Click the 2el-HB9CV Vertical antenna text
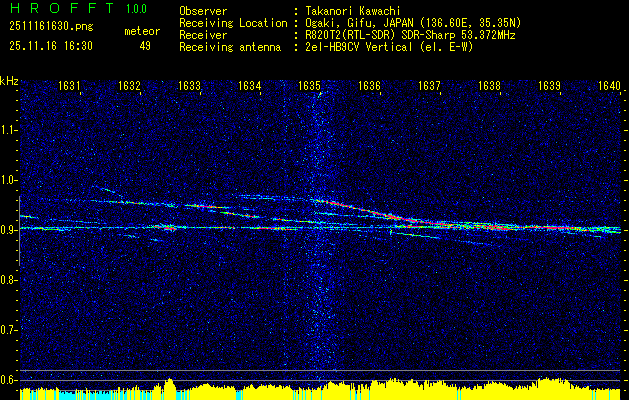The image size is (629, 400). (387, 47)
